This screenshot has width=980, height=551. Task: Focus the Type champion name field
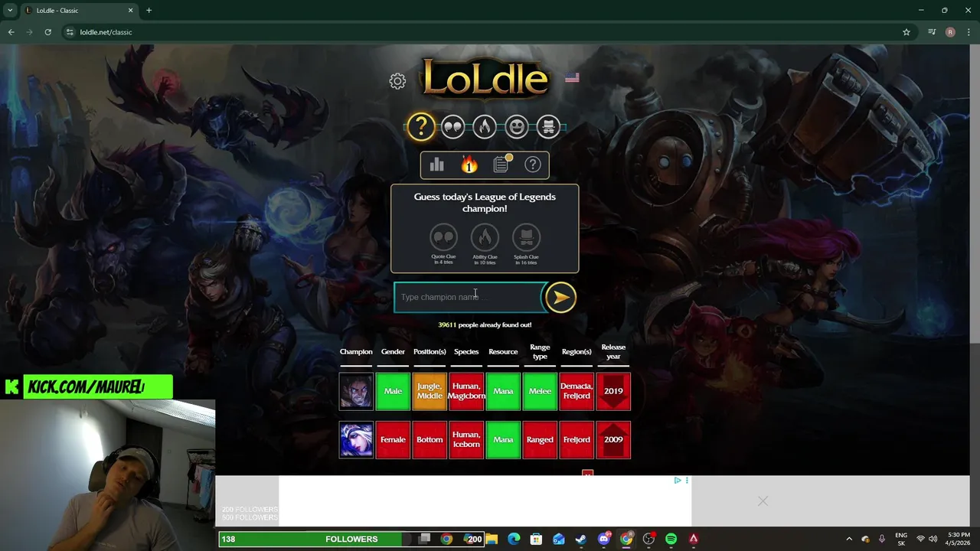point(469,297)
